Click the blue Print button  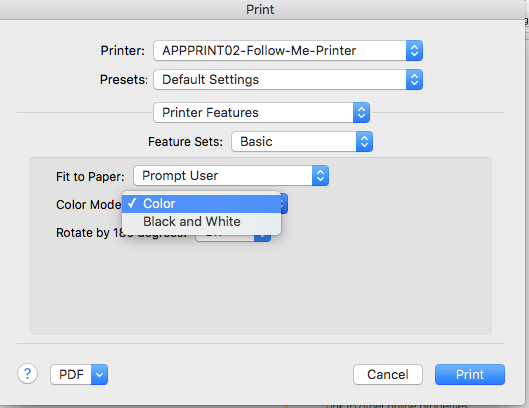470,374
